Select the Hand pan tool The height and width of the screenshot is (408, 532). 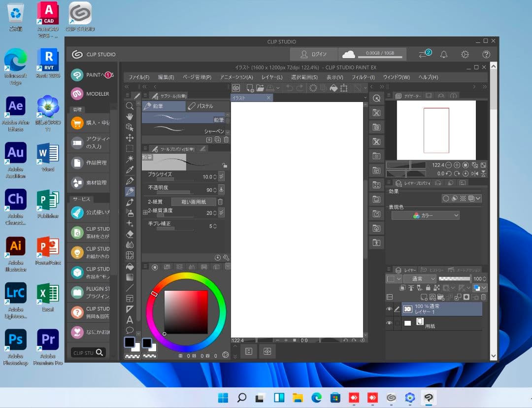(x=130, y=116)
